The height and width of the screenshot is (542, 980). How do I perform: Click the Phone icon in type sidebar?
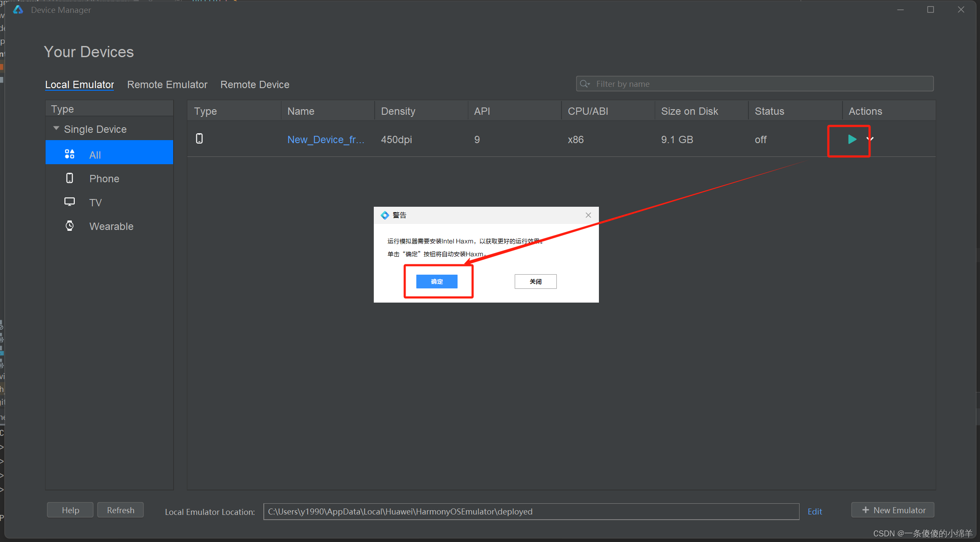(70, 178)
